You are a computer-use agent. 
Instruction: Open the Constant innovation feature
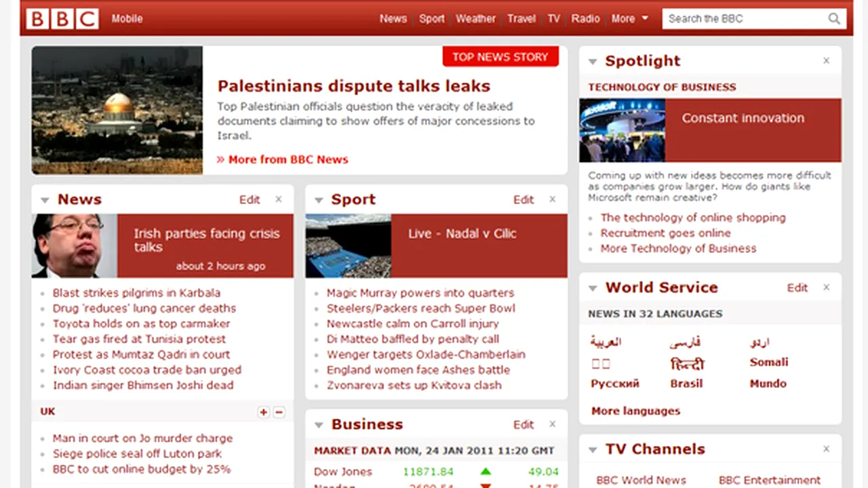[743, 118]
